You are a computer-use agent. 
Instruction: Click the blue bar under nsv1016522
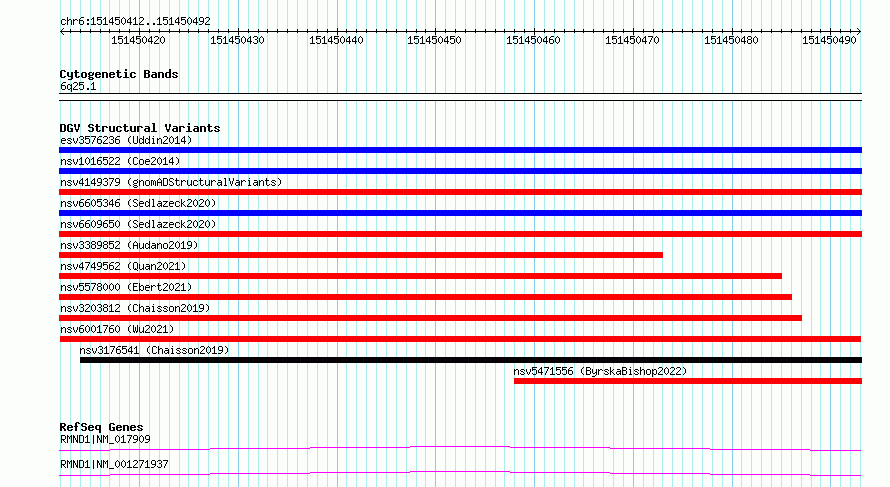460,171
